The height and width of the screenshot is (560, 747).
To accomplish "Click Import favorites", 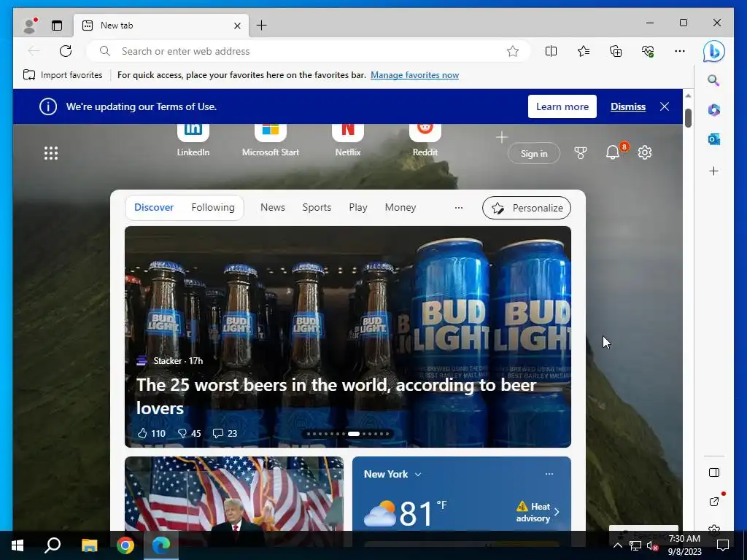I will [x=63, y=75].
